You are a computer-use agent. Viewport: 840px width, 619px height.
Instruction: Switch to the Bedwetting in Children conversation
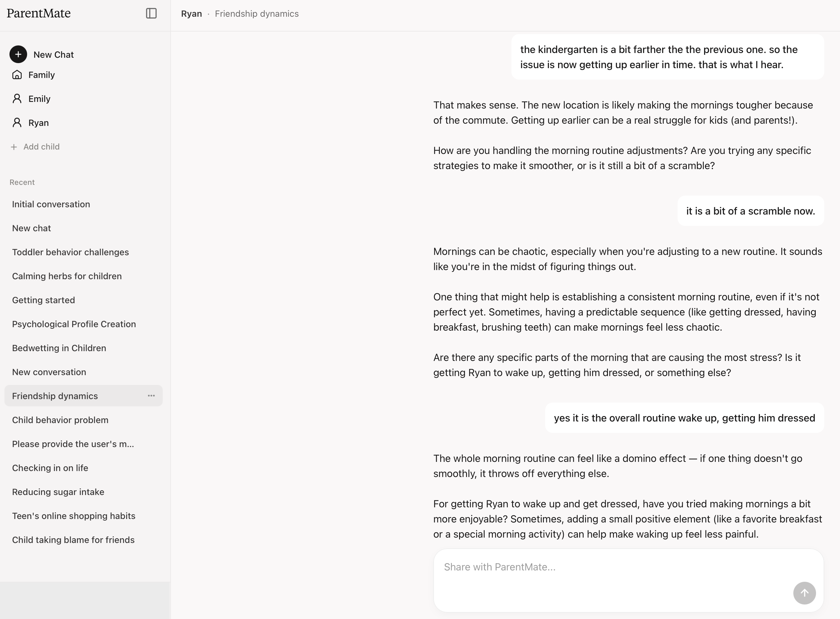click(x=59, y=348)
